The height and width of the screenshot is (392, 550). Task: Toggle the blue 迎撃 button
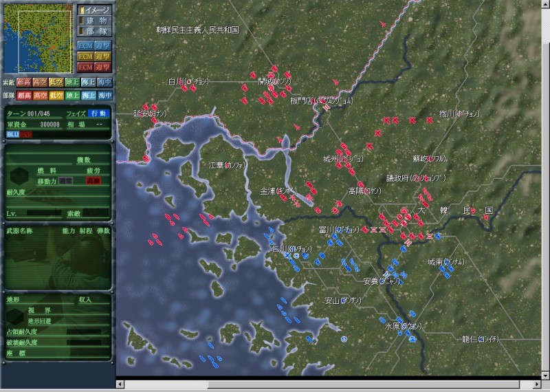coord(102,46)
